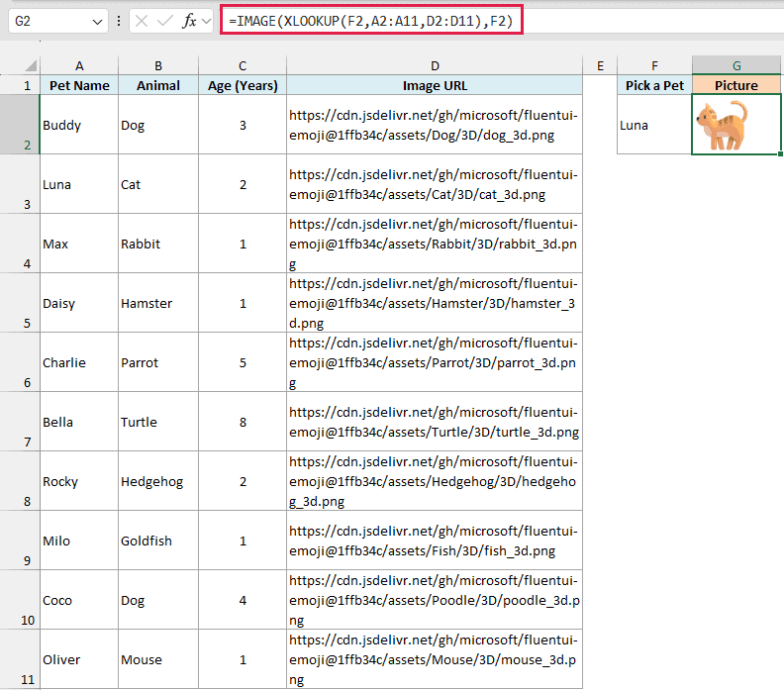Click the Enter checkmark icon in formula bar
This screenshot has width=784, height=690.
click(x=164, y=21)
